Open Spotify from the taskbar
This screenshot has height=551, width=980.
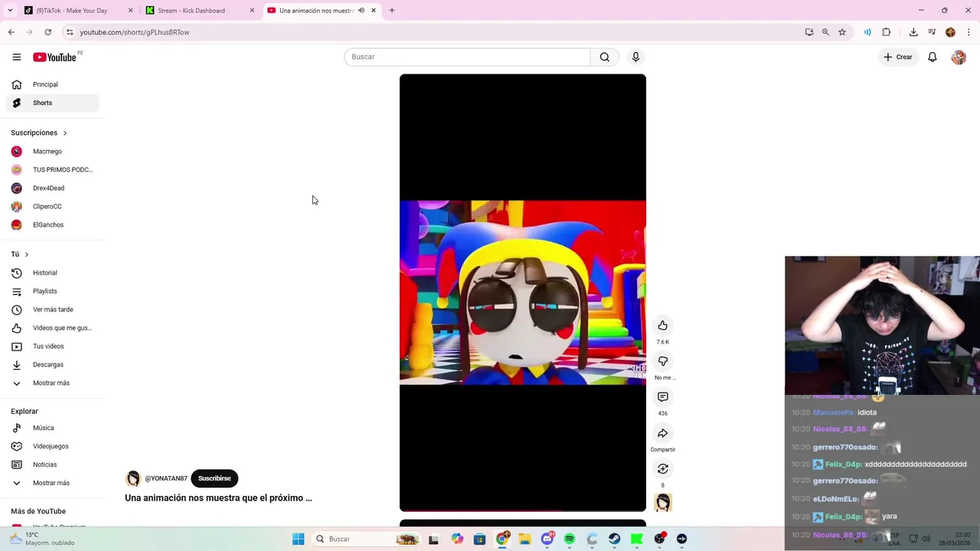(570, 539)
